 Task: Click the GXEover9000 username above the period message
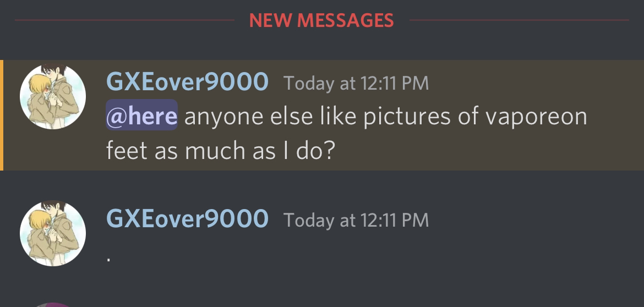(187, 218)
